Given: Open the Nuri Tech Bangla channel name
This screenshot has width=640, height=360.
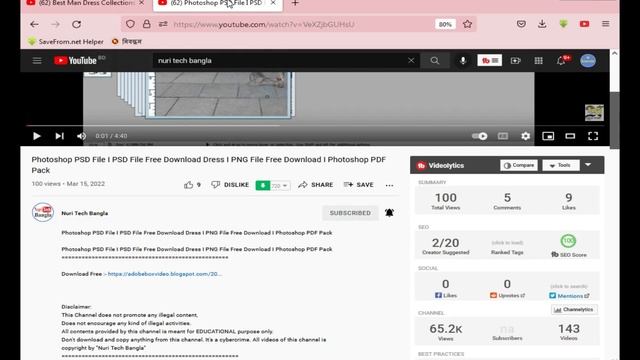Looking at the screenshot, I should coord(85,213).
